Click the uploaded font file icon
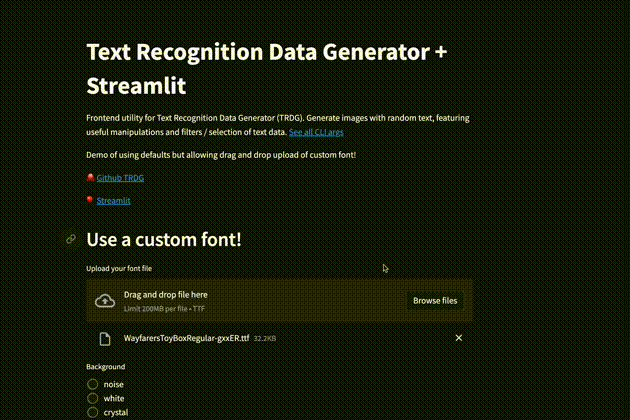This screenshot has width=630, height=420. point(105,339)
